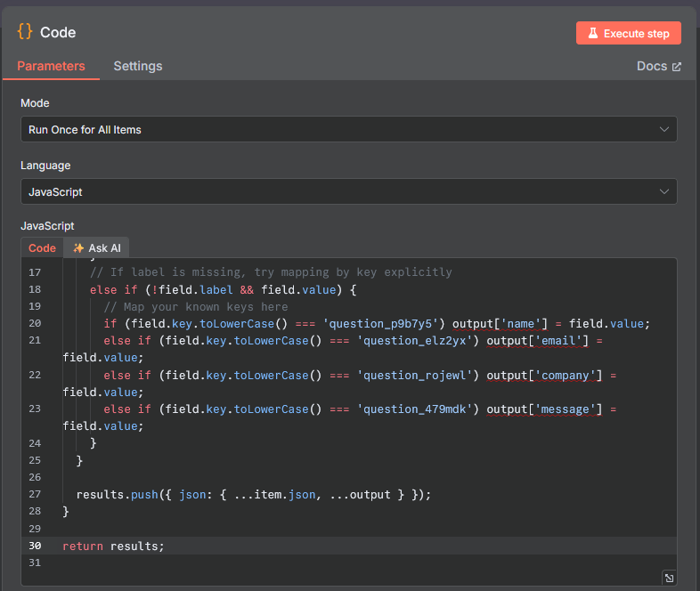Click the 'question_p9b7y5' string in code
700x591 pixels.
tap(381, 324)
